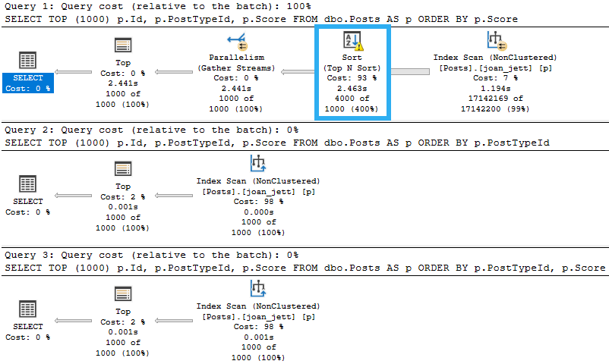Select the SELECT operator icon in Query 1
This screenshot has height=364, width=609.
(x=27, y=60)
